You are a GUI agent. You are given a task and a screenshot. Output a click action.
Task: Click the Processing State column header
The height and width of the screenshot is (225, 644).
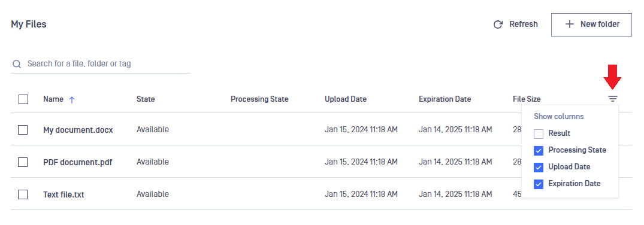coord(259,99)
